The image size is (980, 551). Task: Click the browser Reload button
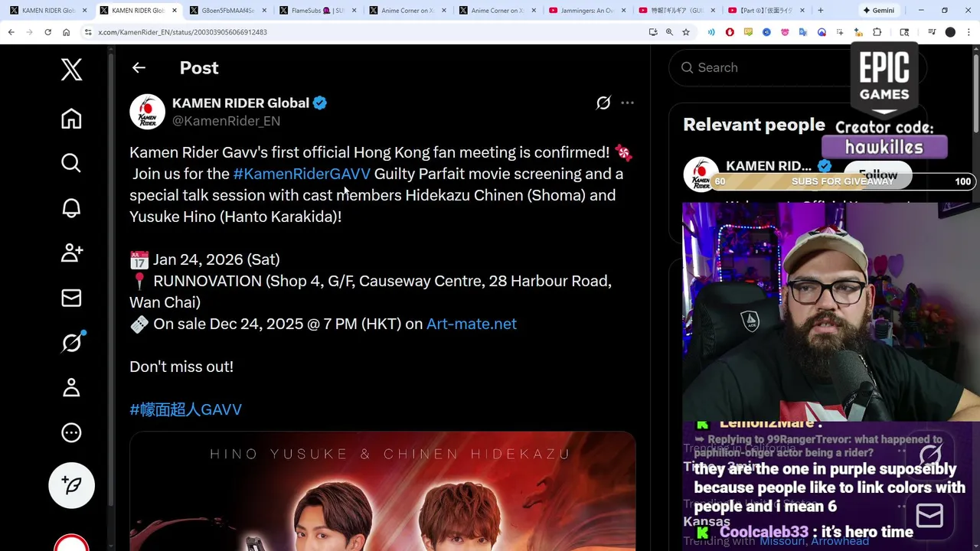coord(47,32)
